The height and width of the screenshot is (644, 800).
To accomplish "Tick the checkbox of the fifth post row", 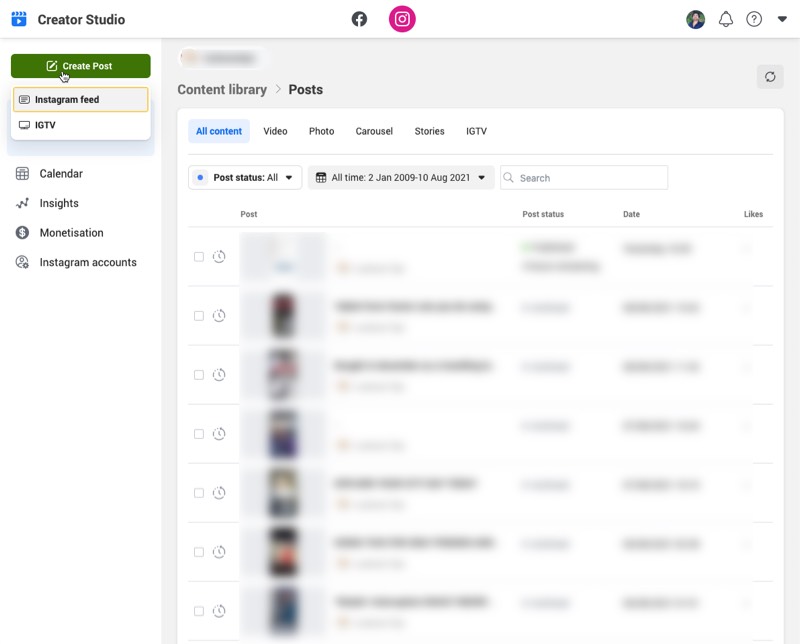I will coord(199,493).
